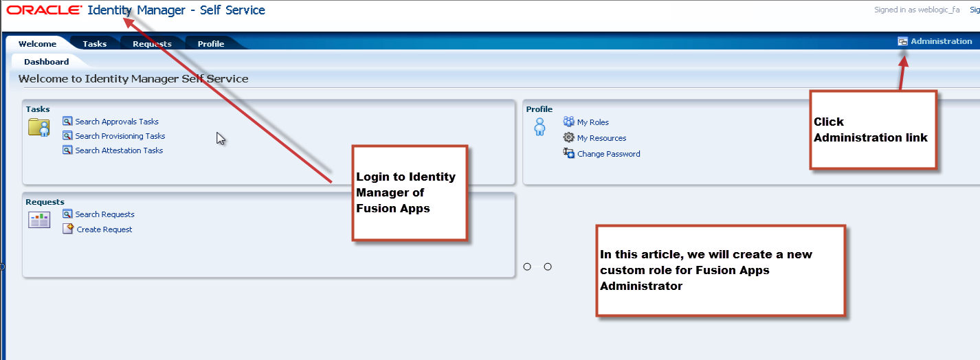Open the Search Requests link
Viewport: 980px width, 360px height.
tap(105, 214)
